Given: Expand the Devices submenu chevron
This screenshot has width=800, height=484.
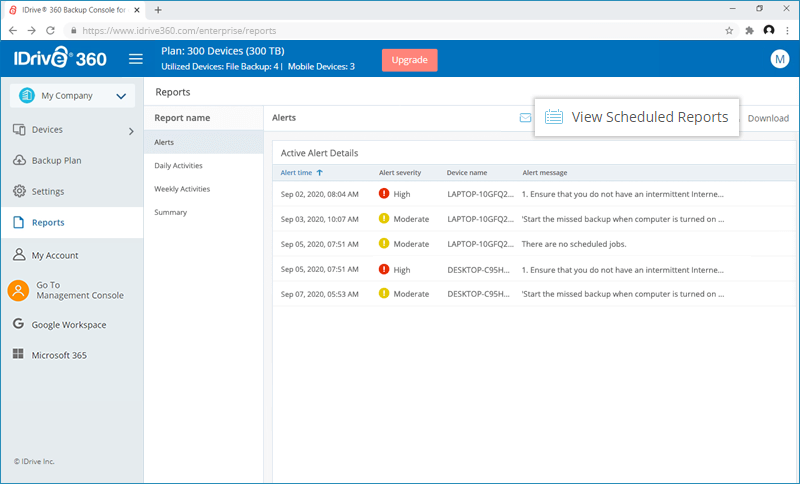Looking at the screenshot, I should pyautogui.click(x=131, y=131).
